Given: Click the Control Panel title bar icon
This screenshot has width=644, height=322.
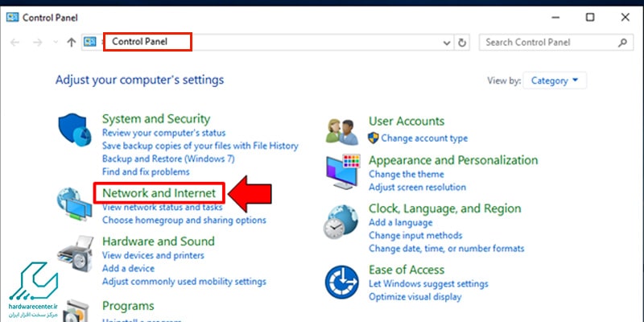Looking at the screenshot, I should point(12,18).
